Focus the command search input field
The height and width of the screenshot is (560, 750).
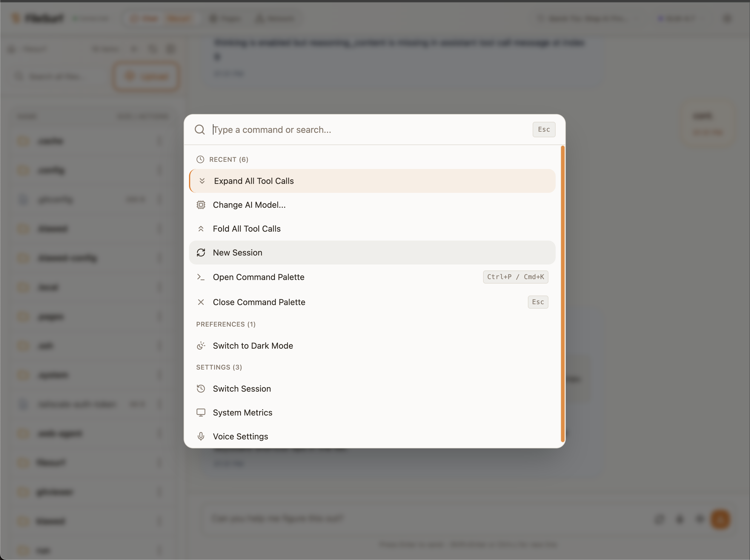[370, 130]
